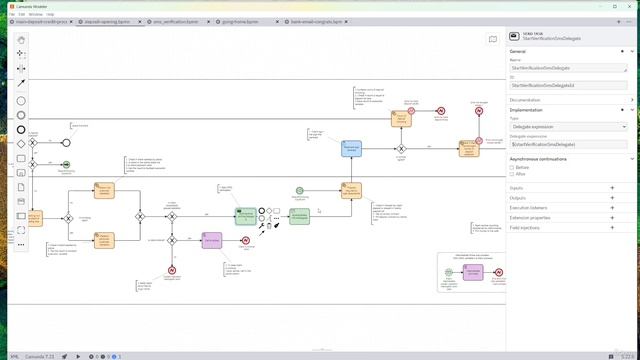The image size is (640, 360).
Task: Enable the After asynchronous checkbox
Action: click(511, 174)
